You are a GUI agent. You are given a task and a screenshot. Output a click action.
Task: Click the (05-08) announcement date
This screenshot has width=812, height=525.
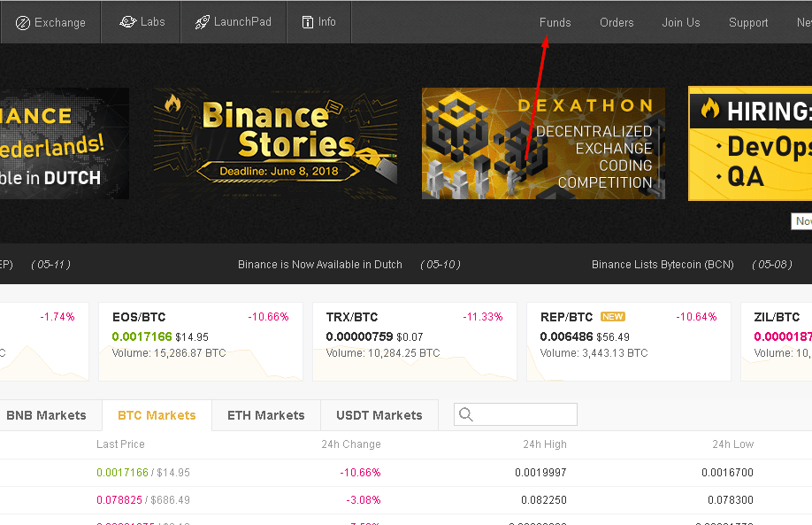point(772,265)
